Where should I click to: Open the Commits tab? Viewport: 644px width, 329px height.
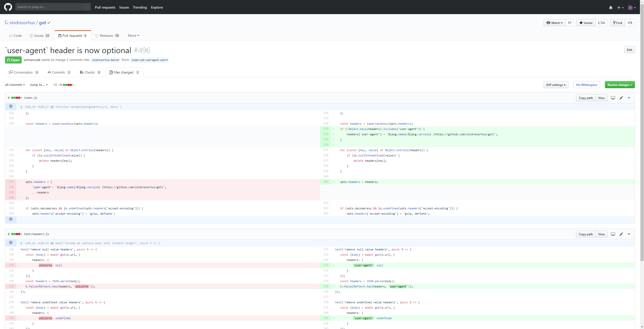pyautogui.click(x=59, y=72)
